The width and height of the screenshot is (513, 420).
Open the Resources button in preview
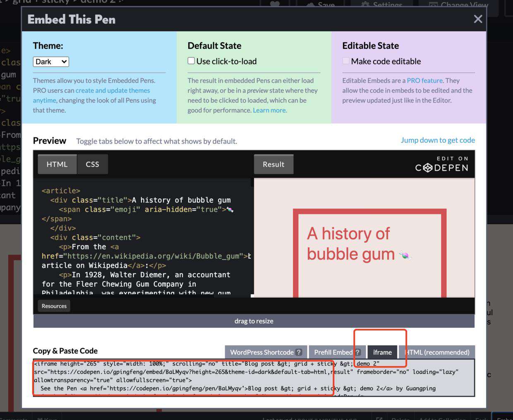coord(54,306)
